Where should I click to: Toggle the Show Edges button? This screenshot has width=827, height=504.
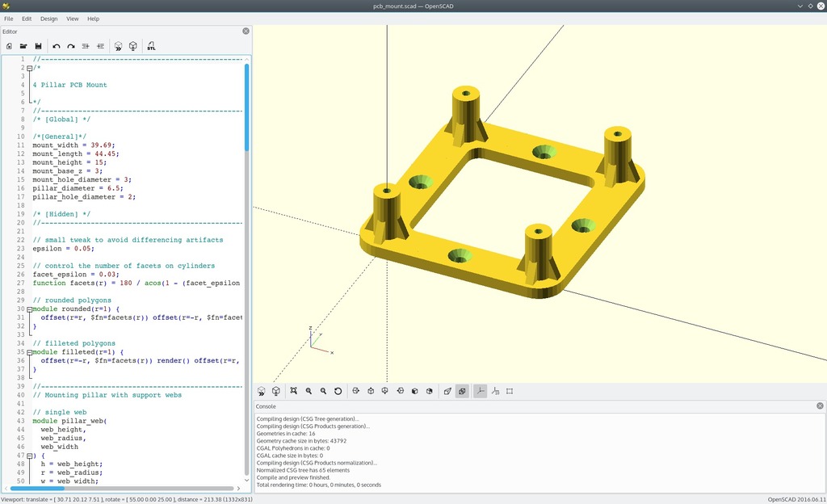(510, 391)
